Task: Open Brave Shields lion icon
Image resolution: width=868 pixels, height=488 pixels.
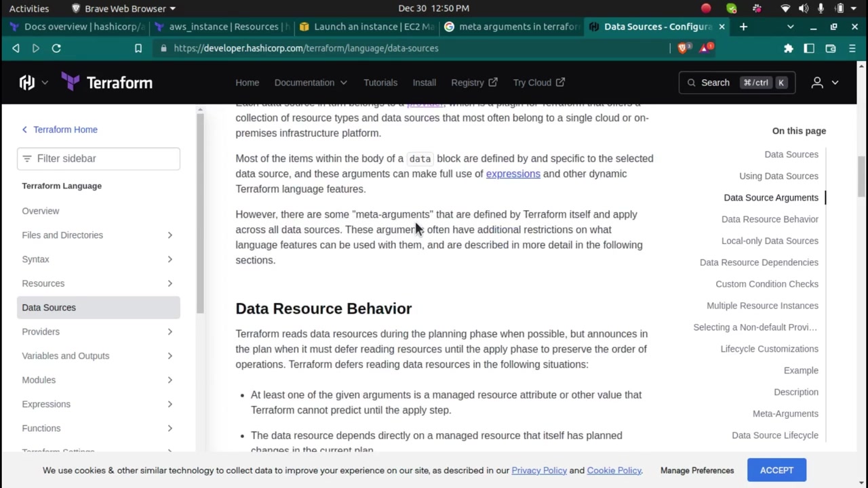Action: click(684, 47)
